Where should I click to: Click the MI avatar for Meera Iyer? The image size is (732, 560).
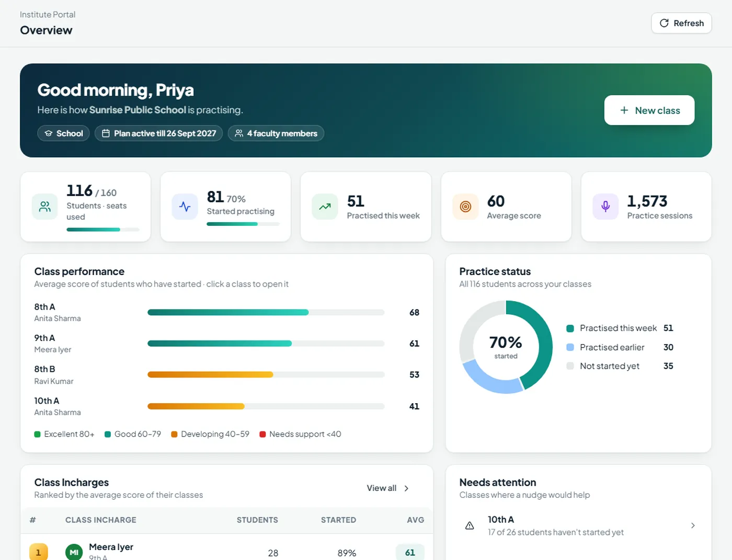point(74,552)
